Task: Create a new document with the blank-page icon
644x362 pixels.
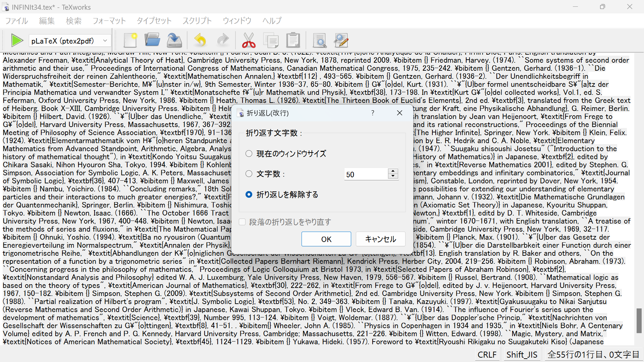Action: coord(130,41)
